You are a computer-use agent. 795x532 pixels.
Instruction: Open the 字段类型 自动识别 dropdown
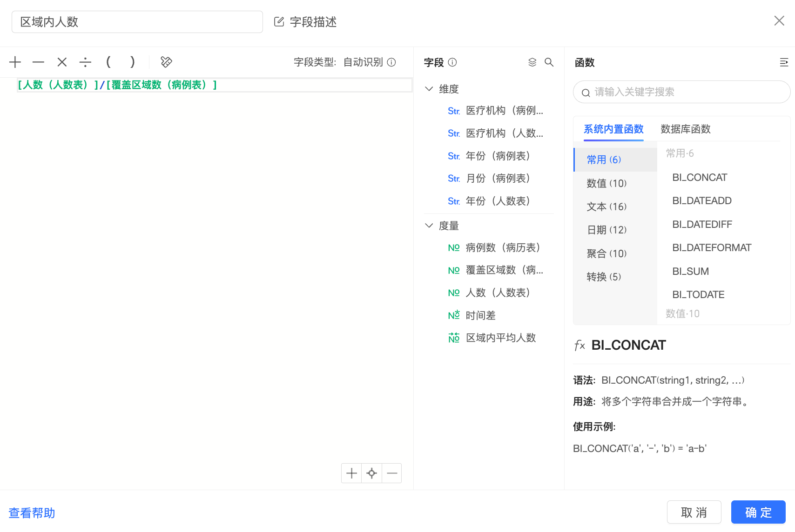(363, 62)
